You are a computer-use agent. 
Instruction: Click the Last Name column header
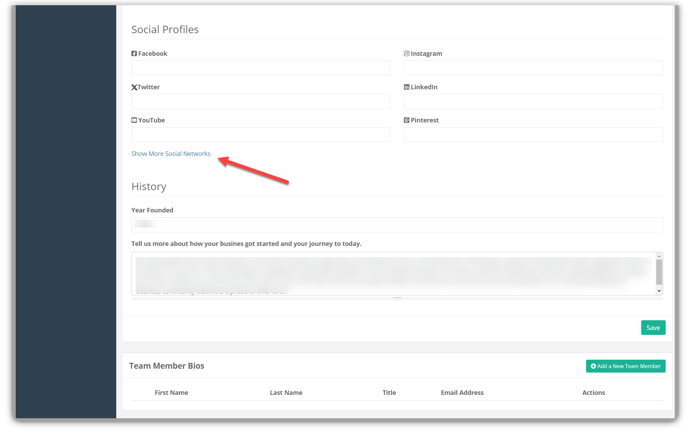(286, 392)
